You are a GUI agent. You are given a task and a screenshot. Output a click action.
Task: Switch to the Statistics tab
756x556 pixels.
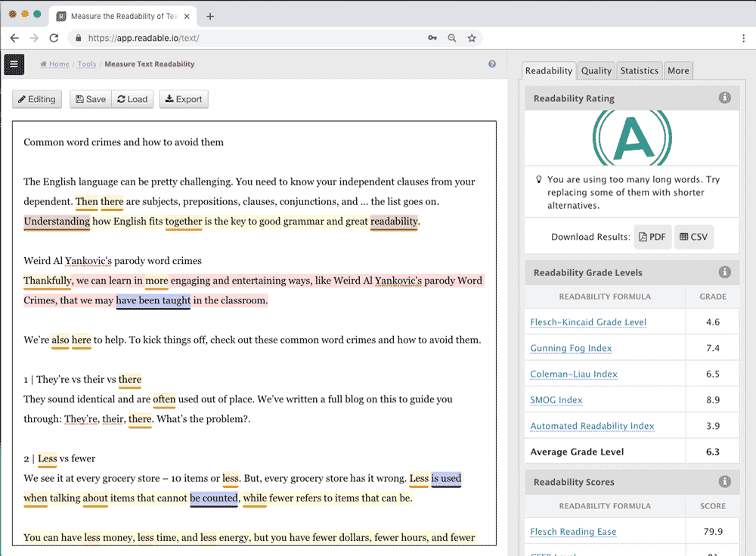[x=639, y=71]
